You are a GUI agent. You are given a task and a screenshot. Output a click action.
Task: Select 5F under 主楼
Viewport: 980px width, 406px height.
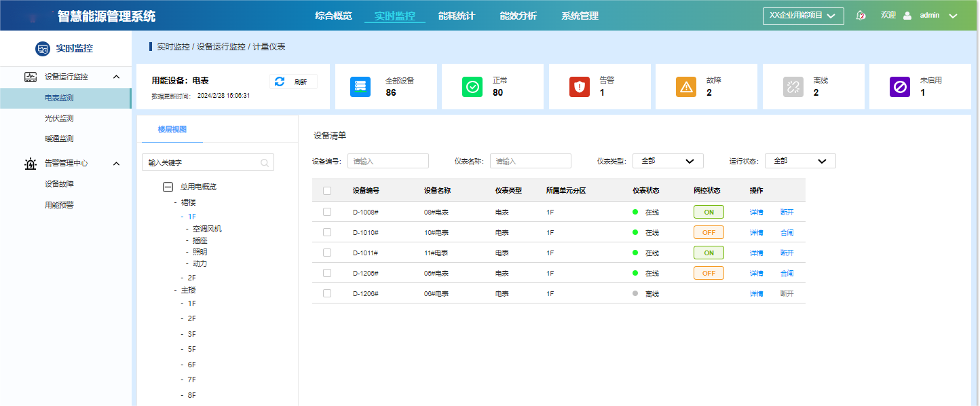191,349
